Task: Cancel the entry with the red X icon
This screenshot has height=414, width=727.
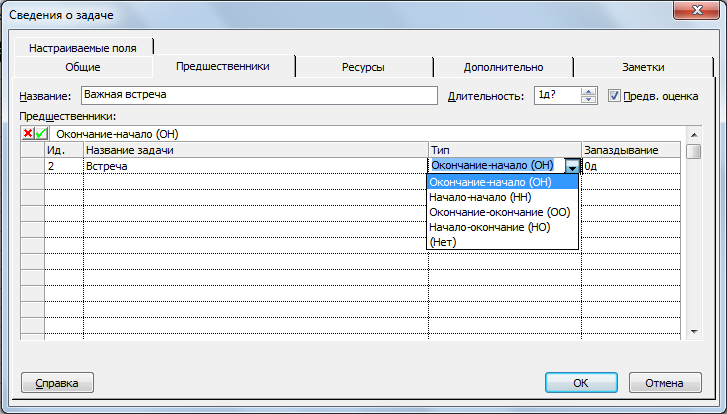Action: point(28,134)
